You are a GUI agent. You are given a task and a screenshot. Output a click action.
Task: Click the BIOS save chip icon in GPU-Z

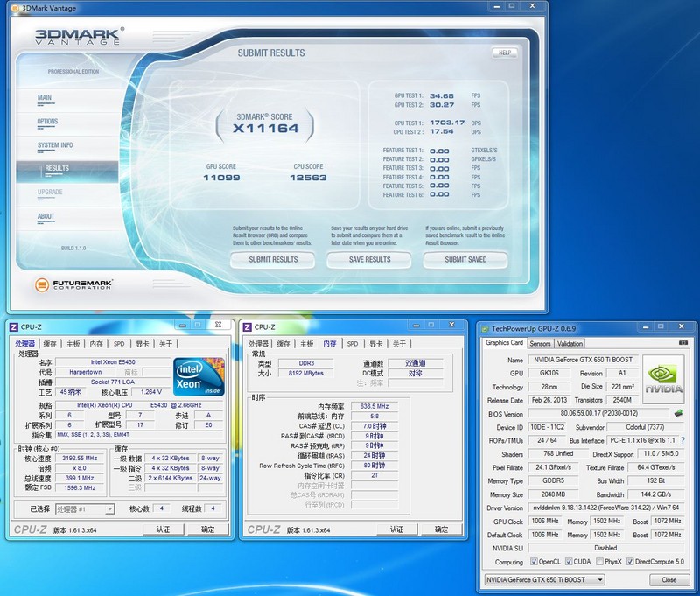coord(679,413)
